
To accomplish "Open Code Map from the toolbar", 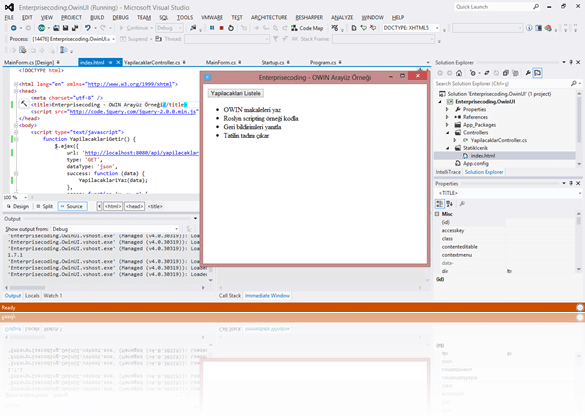I will tap(307, 28).
